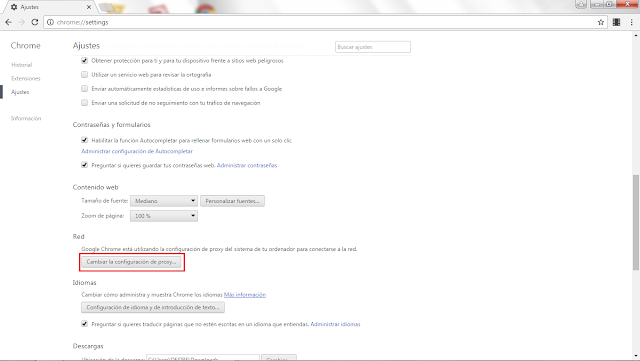Open Administrar idiomas link
The width and height of the screenshot is (640, 361).
click(336, 324)
